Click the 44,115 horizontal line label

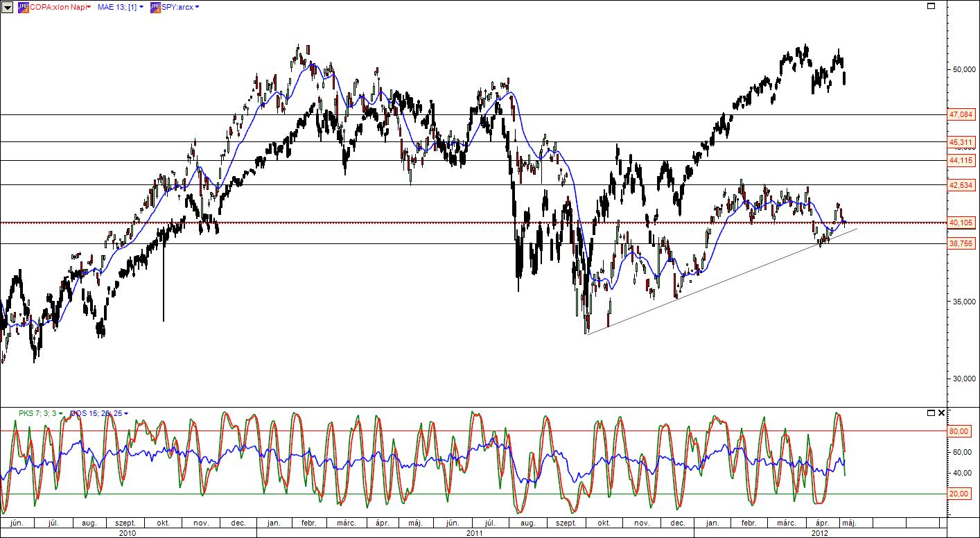961,160
